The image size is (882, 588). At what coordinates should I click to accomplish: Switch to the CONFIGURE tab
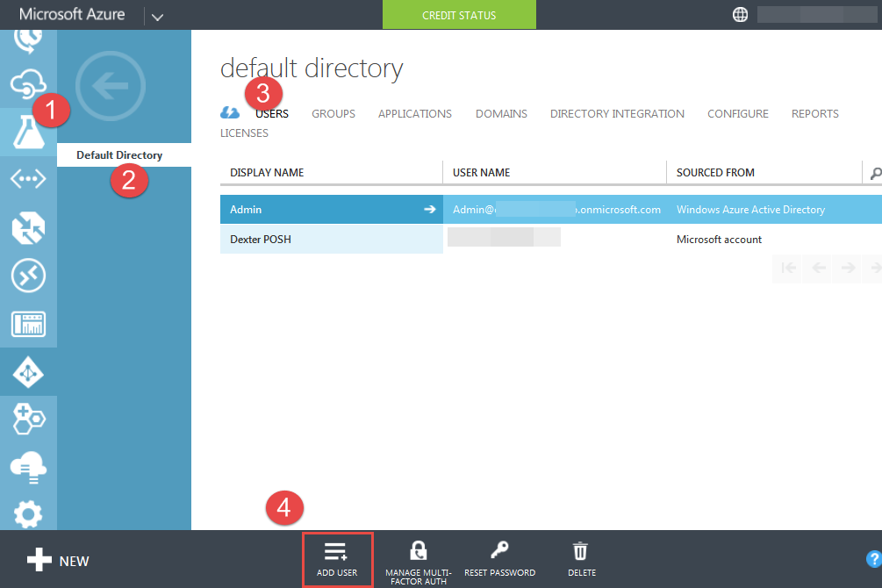click(x=737, y=114)
